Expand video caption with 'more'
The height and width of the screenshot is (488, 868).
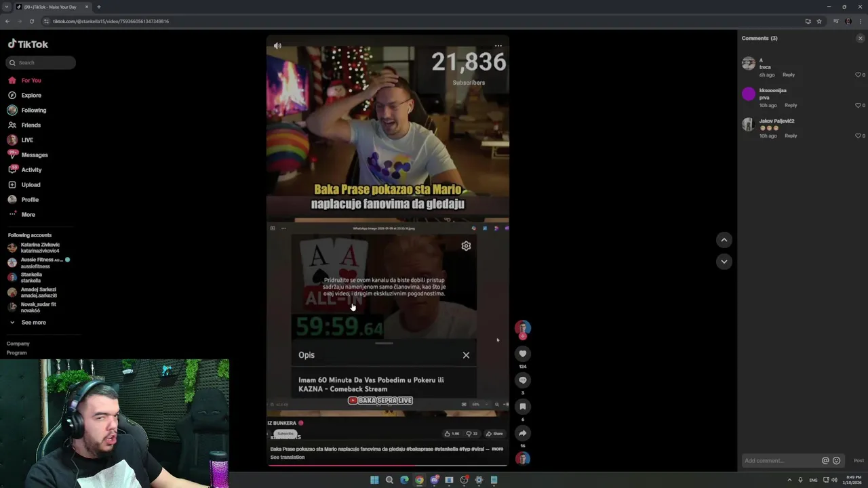point(497,449)
